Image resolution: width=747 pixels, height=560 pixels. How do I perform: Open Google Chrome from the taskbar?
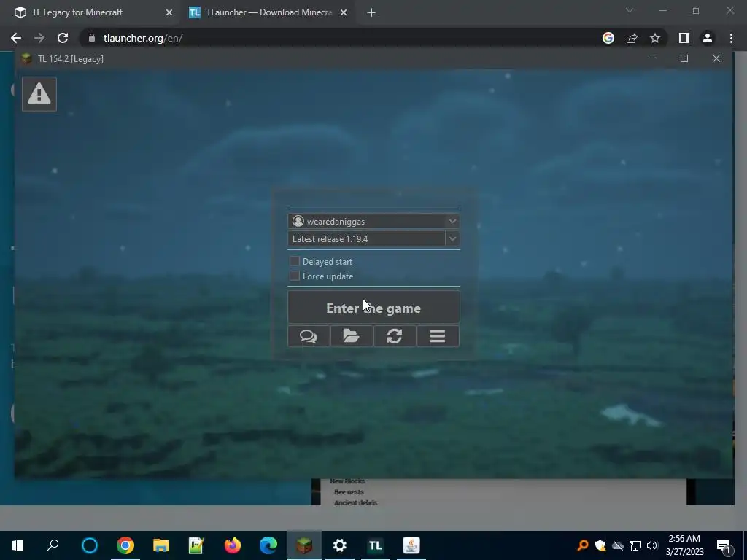click(125, 545)
